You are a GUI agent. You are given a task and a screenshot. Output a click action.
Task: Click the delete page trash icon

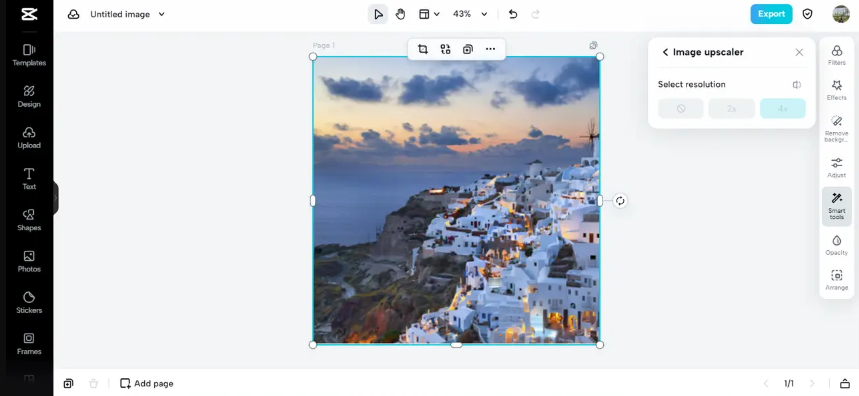pyautogui.click(x=94, y=383)
